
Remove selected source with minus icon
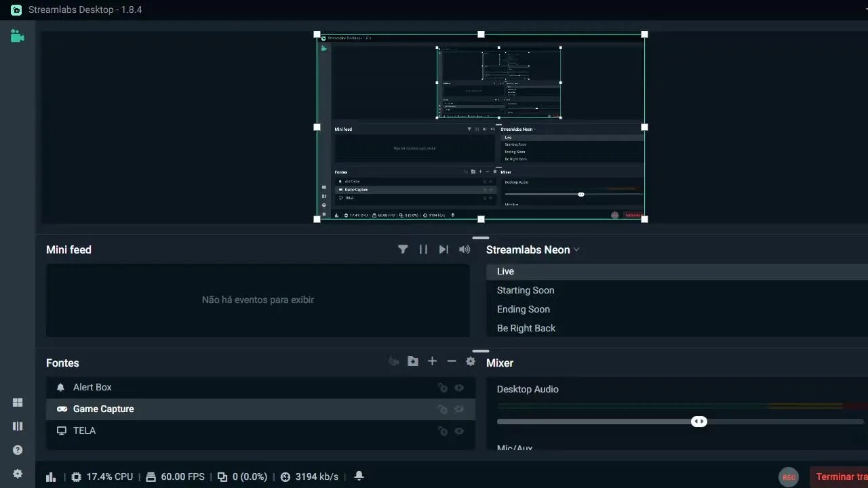coord(452,361)
